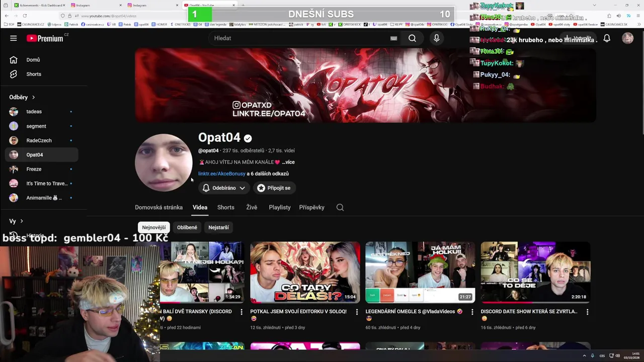644x362 pixels.
Task: Search within channel using magnifier icon
Action: click(340, 207)
